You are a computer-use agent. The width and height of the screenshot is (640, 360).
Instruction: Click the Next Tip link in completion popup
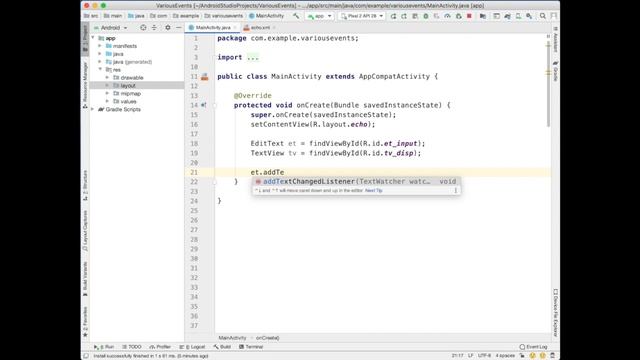pos(373,191)
